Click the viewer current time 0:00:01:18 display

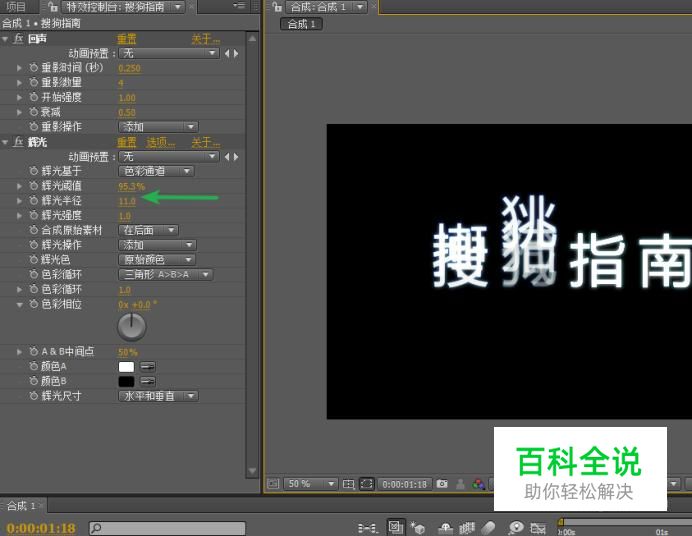(x=405, y=484)
